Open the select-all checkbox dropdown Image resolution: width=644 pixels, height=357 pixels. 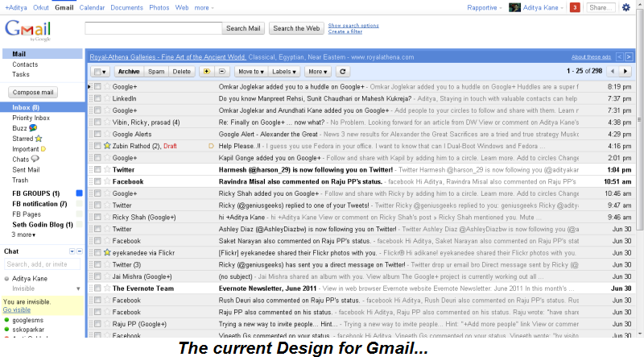pos(100,72)
